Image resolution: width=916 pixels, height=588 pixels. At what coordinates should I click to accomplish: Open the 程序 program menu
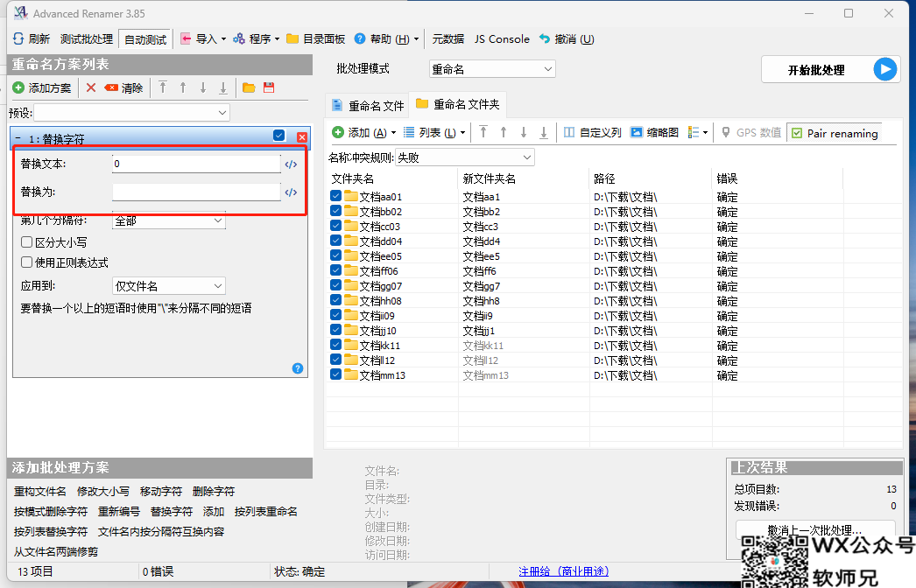click(x=256, y=39)
